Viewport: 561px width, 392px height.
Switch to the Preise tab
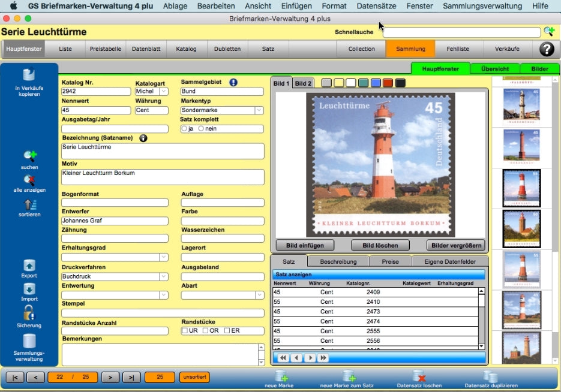pyautogui.click(x=389, y=262)
